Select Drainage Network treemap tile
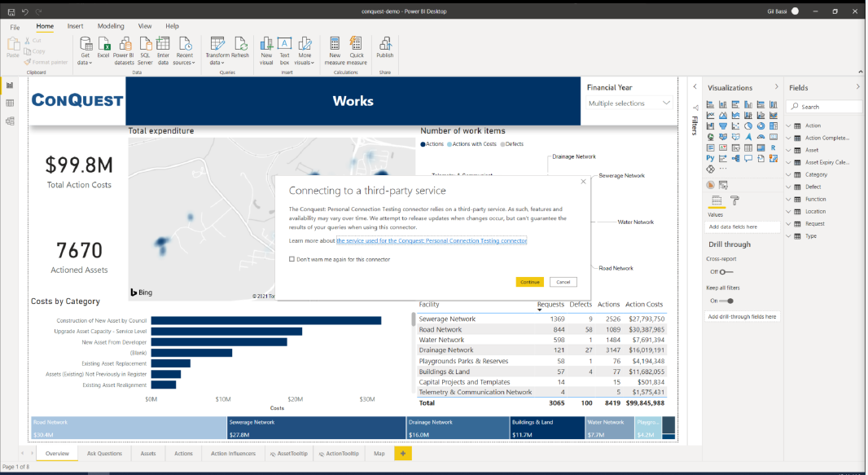The height and width of the screenshot is (475, 868). 458,428
